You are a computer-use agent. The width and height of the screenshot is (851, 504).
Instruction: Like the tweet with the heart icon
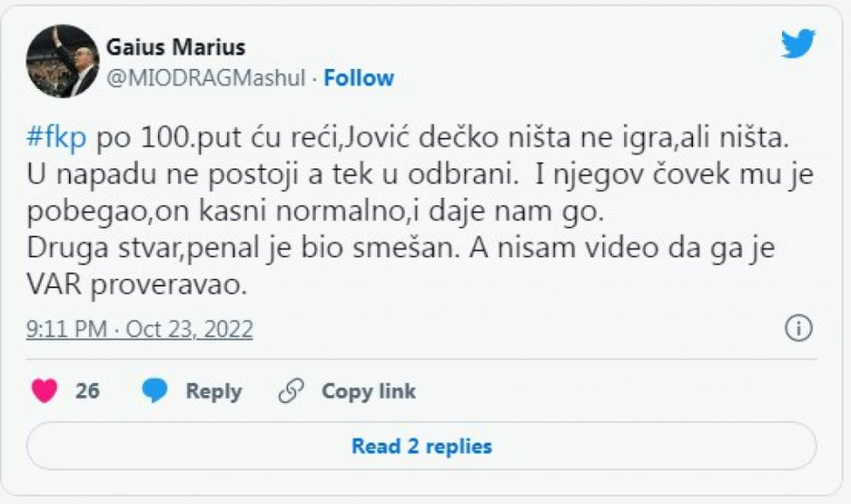pyautogui.click(x=44, y=391)
